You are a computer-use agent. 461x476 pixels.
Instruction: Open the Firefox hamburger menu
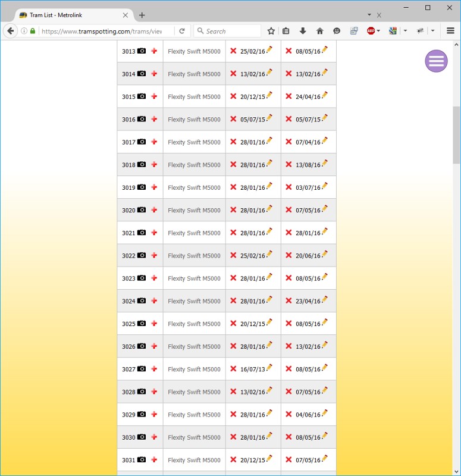click(450, 31)
